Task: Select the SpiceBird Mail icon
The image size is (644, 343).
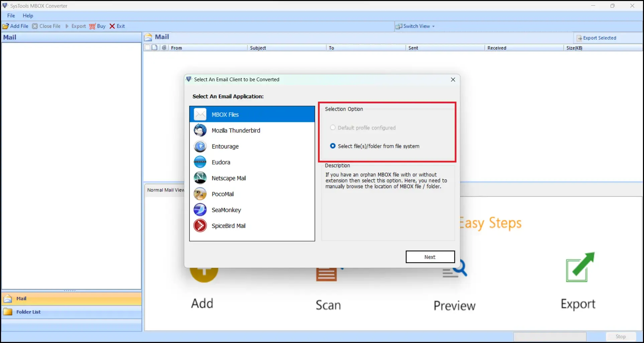Action: [x=200, y=226]
